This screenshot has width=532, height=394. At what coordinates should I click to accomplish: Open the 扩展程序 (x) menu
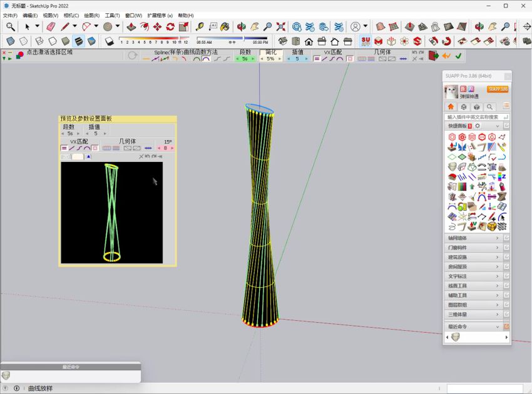pos(160,15)
